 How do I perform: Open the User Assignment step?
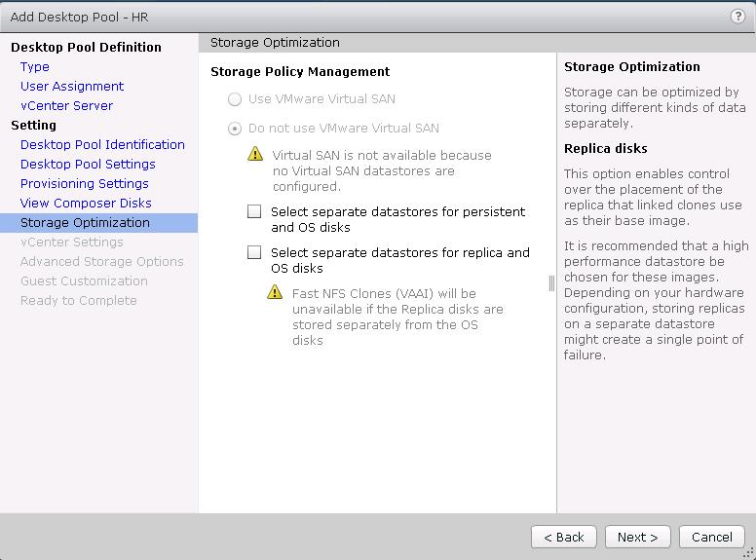click(72, 87)
